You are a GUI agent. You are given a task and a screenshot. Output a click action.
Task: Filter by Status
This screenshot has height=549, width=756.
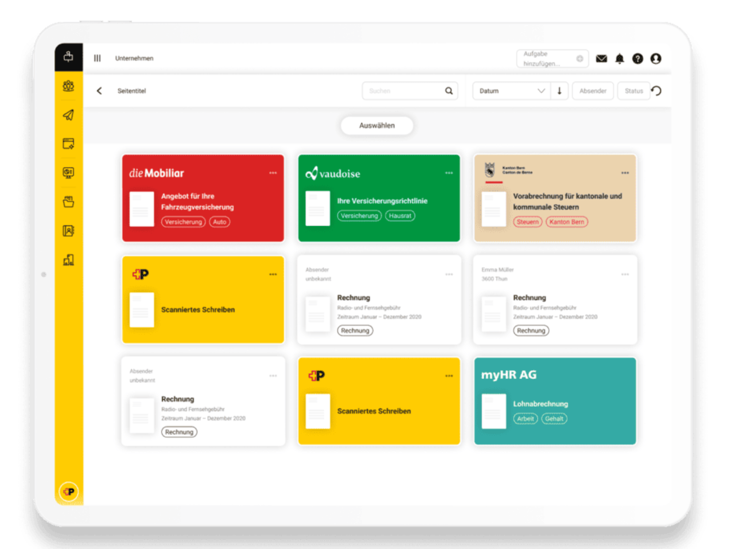(x=634, y=91)
